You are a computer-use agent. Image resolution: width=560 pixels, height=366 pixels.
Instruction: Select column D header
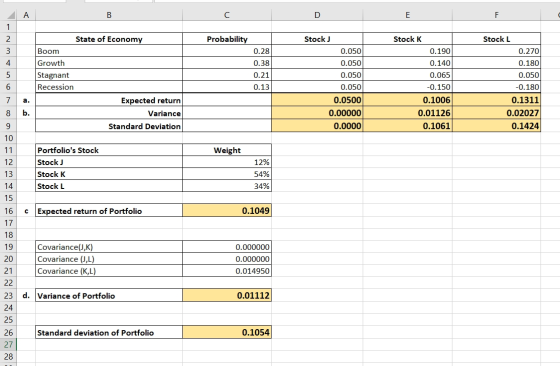point(317,15)
